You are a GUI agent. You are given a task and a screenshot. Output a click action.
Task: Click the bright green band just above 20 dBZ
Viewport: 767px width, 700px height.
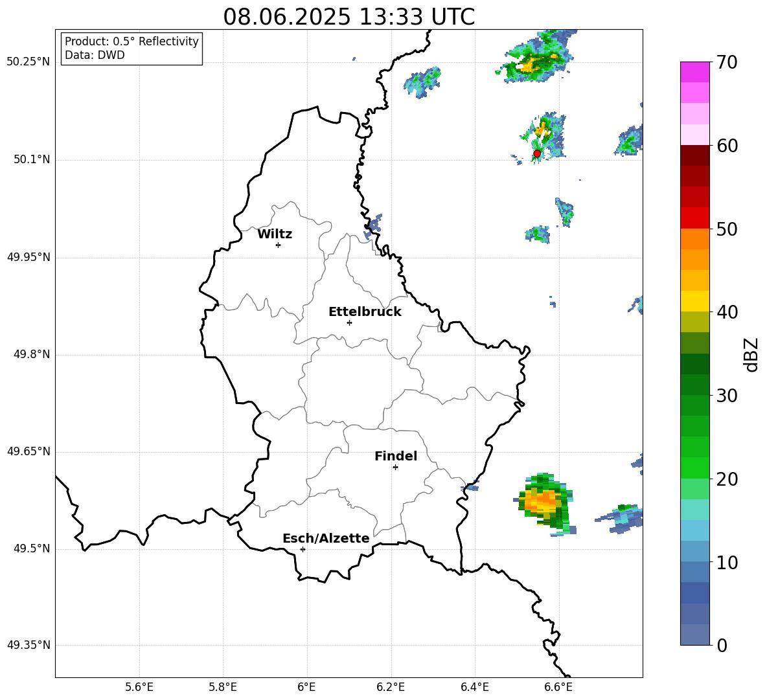[694, 468]
